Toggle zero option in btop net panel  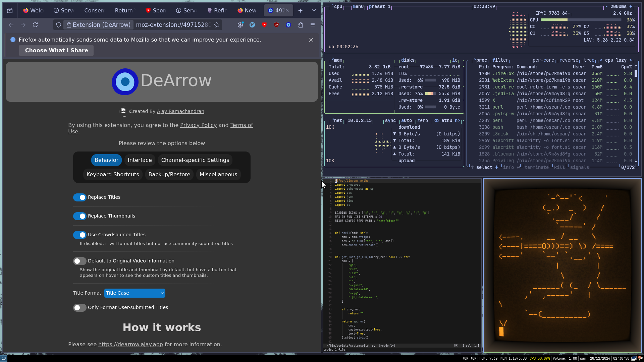pyautogui.click(x=423, y=120)
